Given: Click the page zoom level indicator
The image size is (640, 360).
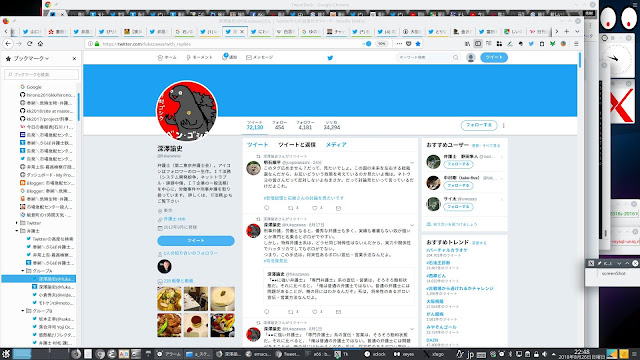Looking at the screenshot, I should [381, 44].
